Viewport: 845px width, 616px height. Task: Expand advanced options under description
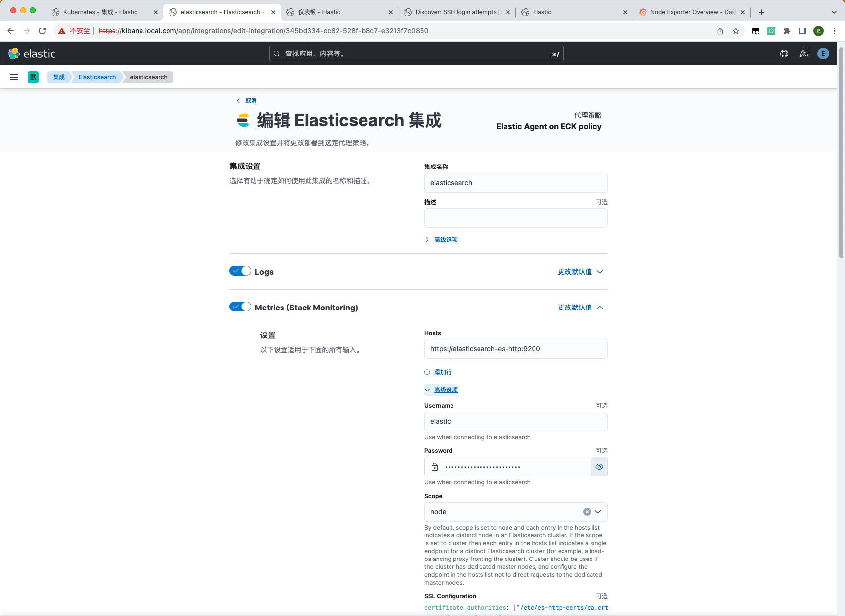(441, 240)
